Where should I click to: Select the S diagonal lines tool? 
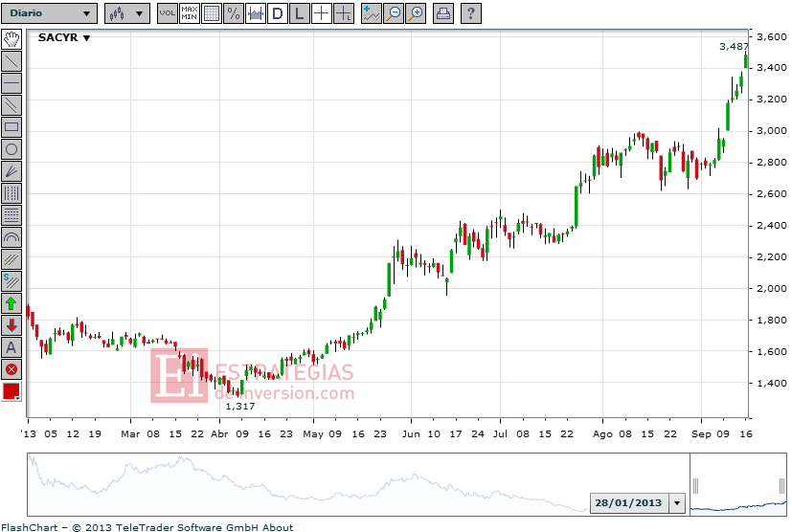[x=11, y=281]
